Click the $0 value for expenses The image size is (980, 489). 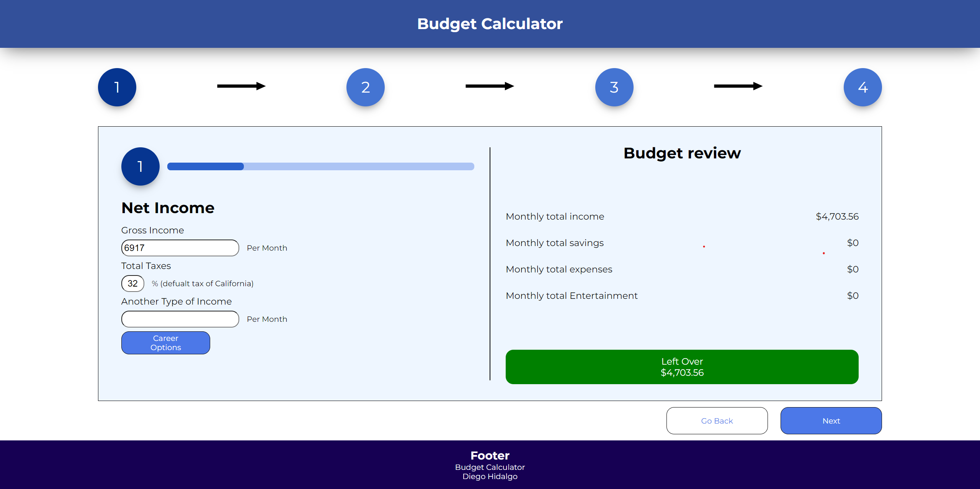click(x=853, y=269)
